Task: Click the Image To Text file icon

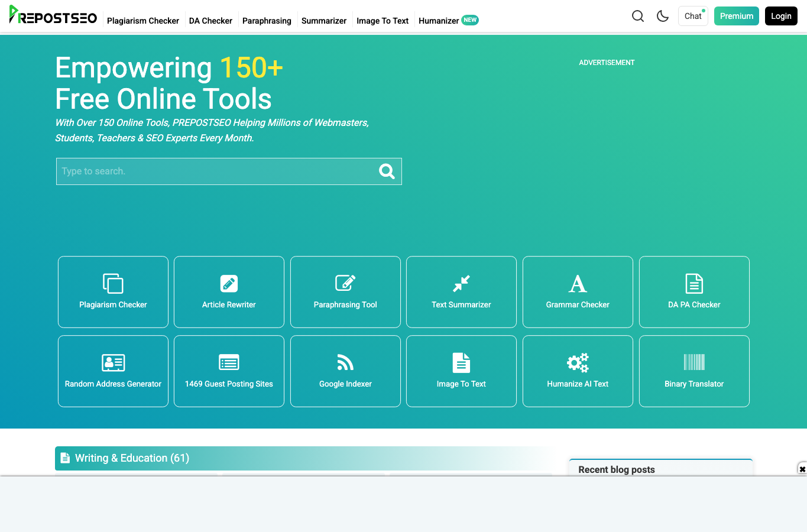Action: [x=461, y=363]
